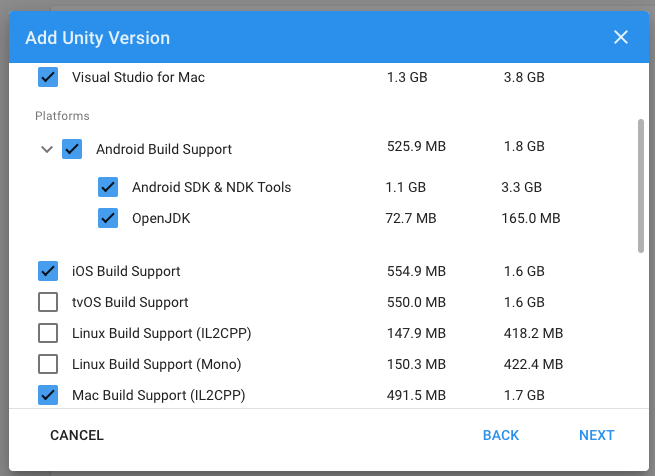Click the Linux Build Support (IL2CPP) label
This screenshot has width=655, height=476.
tap(162, 333)
